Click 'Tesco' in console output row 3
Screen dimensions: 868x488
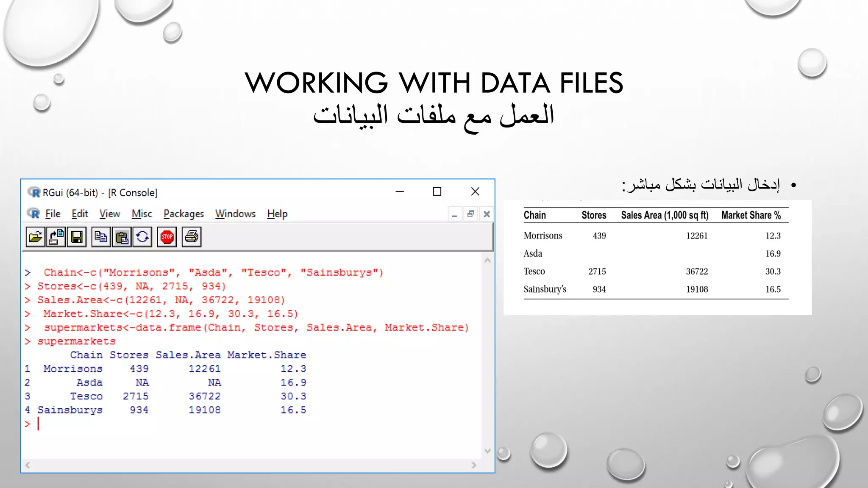pos(86,396)
